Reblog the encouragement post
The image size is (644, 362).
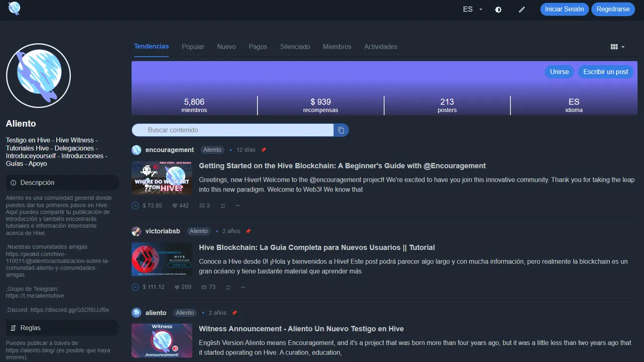223,206
